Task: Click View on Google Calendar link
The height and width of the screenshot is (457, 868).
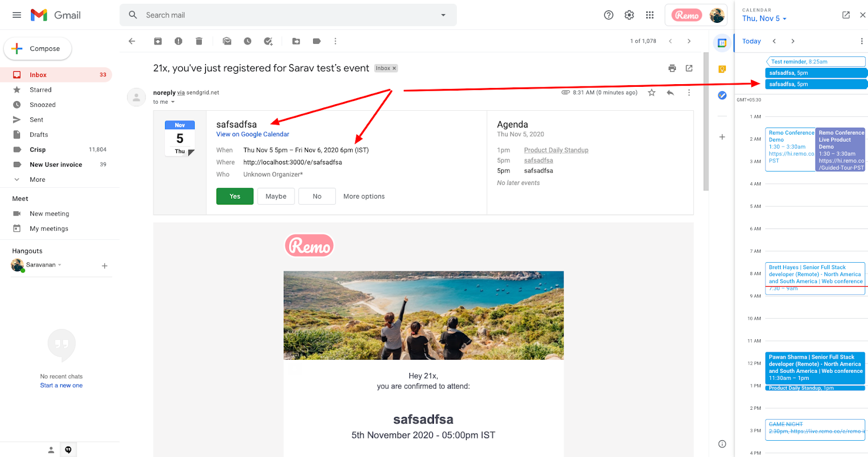Action: [253, 135]
